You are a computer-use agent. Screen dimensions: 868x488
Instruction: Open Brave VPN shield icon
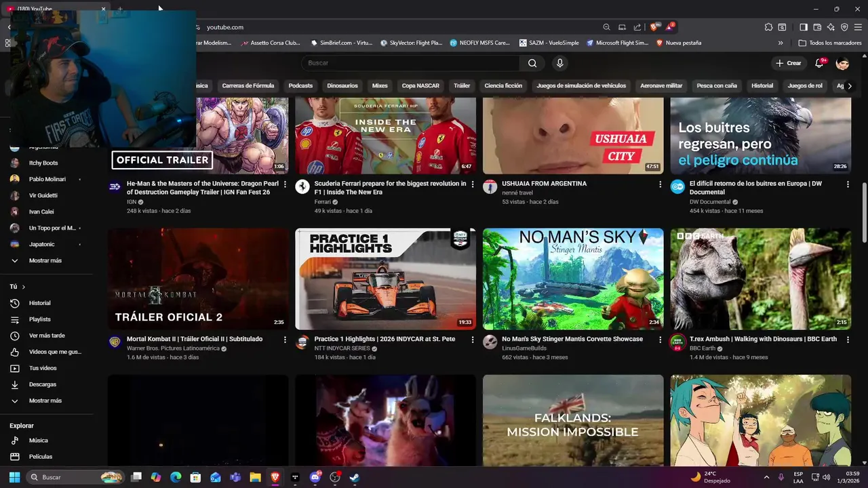pyautogui.click(x=844, y=27)
